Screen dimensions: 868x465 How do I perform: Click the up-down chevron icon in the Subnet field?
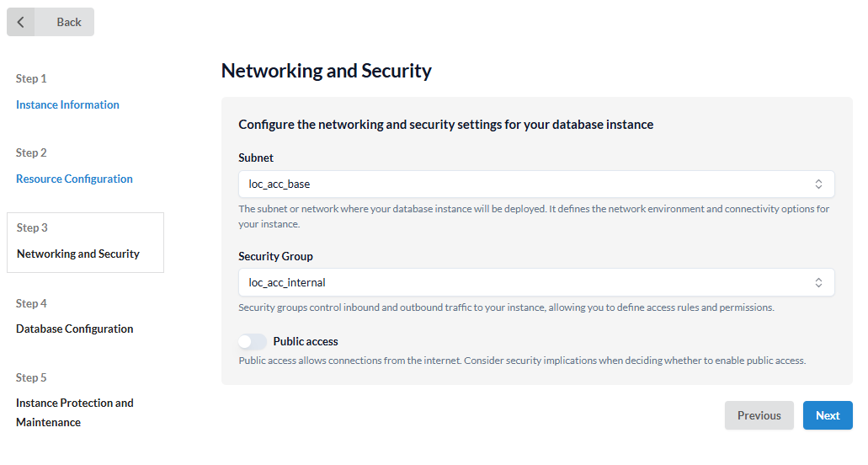[x=818, y=184]
